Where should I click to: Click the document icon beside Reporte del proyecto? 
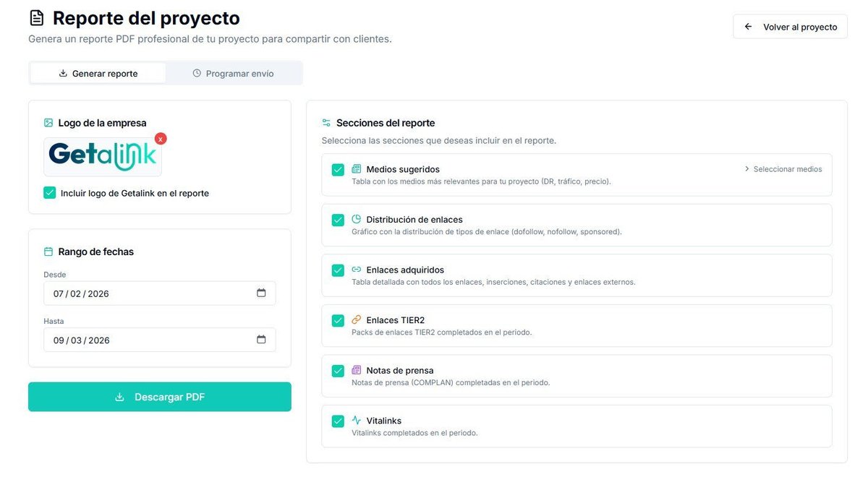(x=36, y=18)
